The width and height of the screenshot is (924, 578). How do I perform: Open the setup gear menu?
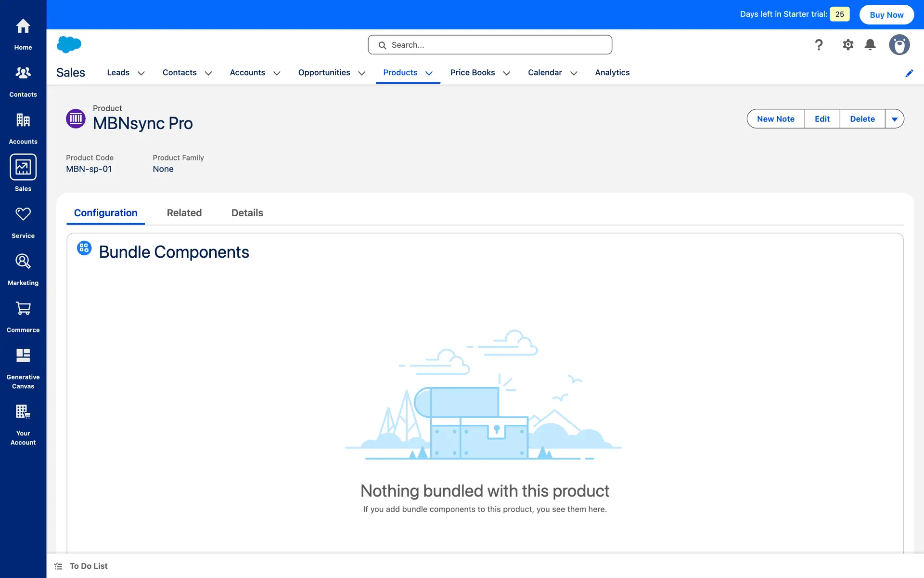click(x=848, y=45)
